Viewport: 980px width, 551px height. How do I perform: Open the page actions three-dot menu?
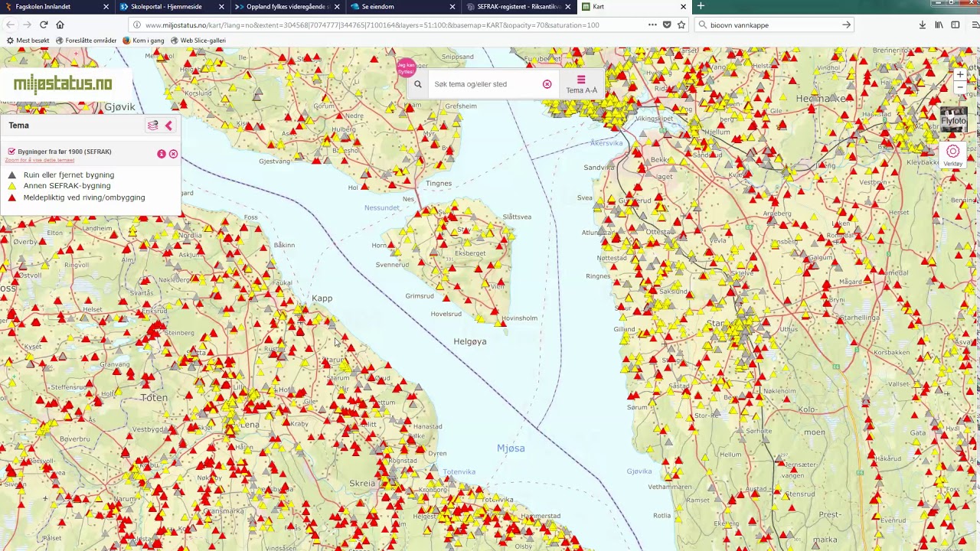(652, 25)
